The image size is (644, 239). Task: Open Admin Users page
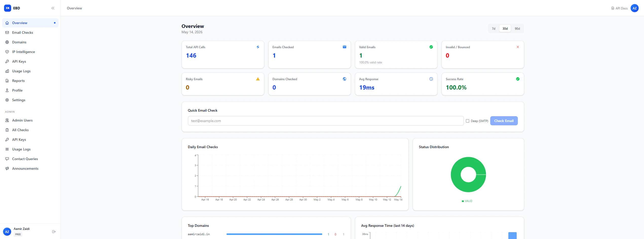tap(30, 120)
